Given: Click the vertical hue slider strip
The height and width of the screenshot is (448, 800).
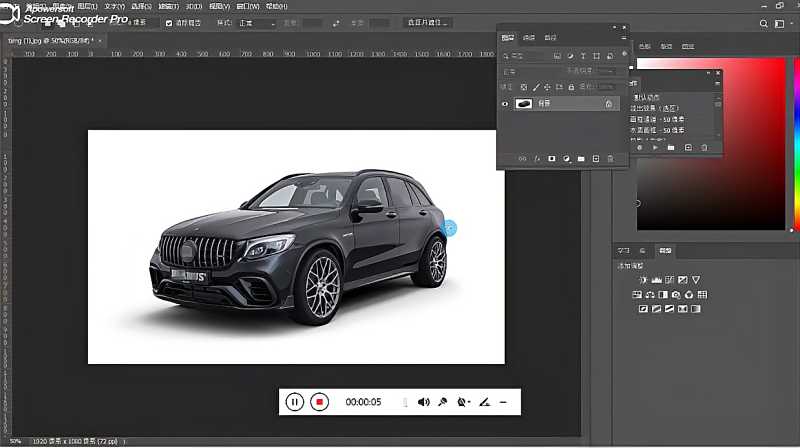Looking at the screenshot, I should (x=797, y=144).
